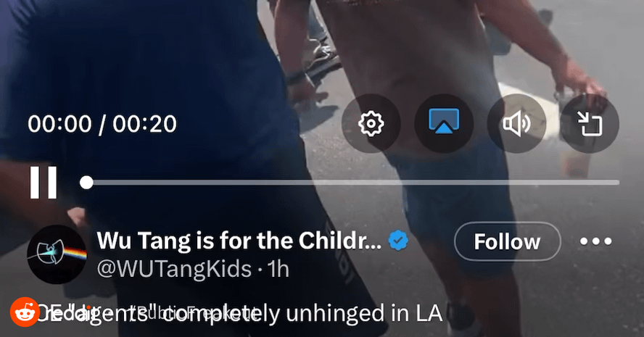This screenshot has width=644, height=337.
Task: Visit the @WUTangKids handle
Action: [x=174, y=270]
